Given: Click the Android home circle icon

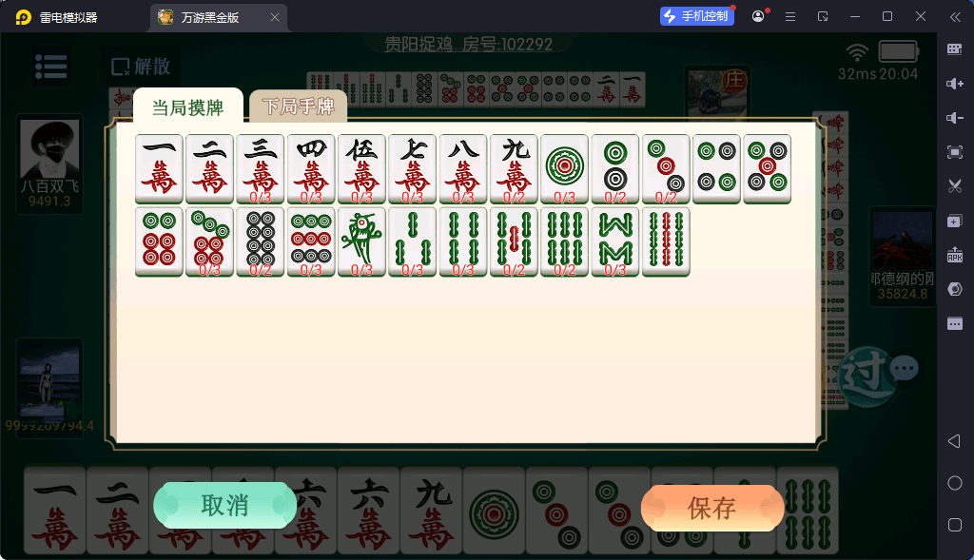Looking at the screenshot, I should (955, 483).
